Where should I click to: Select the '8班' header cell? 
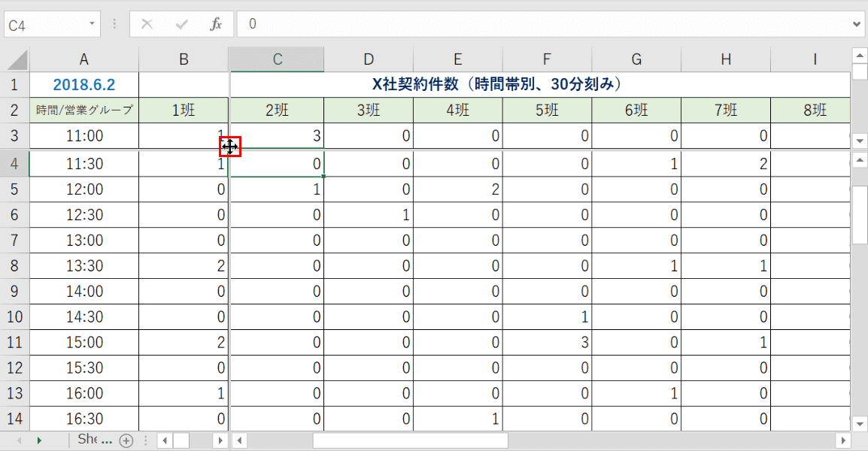[810, 110]
